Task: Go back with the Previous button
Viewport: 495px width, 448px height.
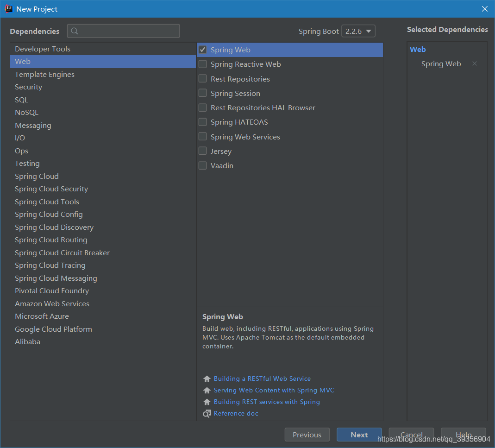Action: (x=307, y=435)
